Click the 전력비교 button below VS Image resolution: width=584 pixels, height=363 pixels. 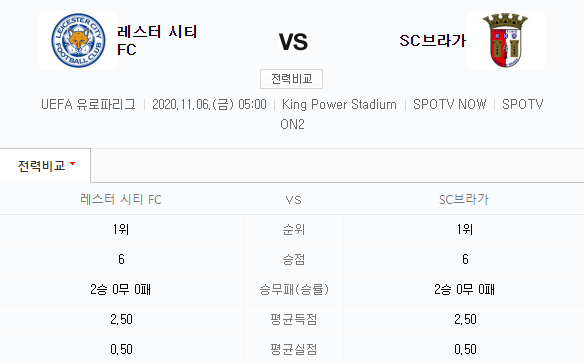coord(291,79)
